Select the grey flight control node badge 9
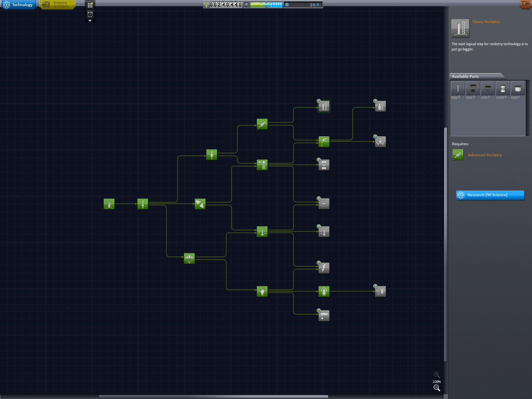 [x=324, y=231]
